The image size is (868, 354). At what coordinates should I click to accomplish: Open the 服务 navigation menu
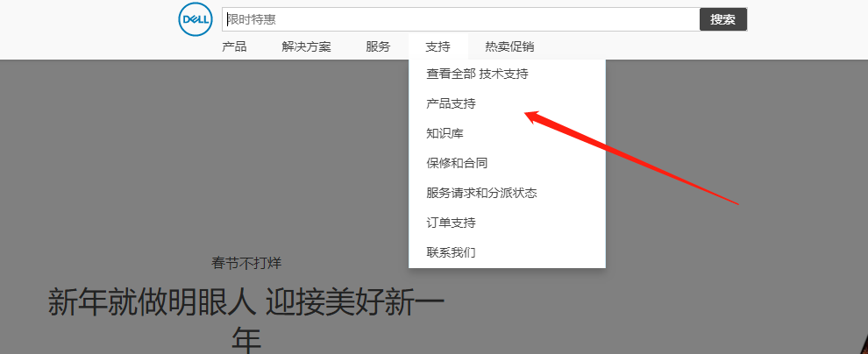[x=378, y=46]
